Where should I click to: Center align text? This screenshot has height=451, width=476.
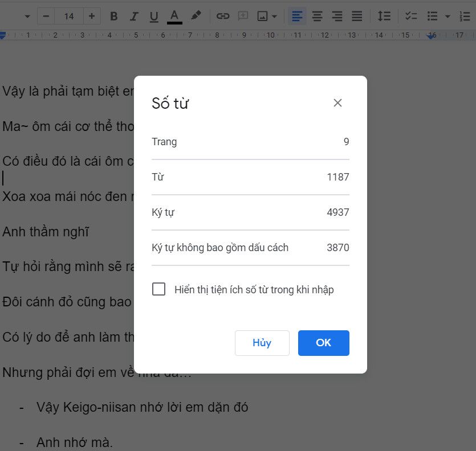pyautogui.click(x=317, y=16)
